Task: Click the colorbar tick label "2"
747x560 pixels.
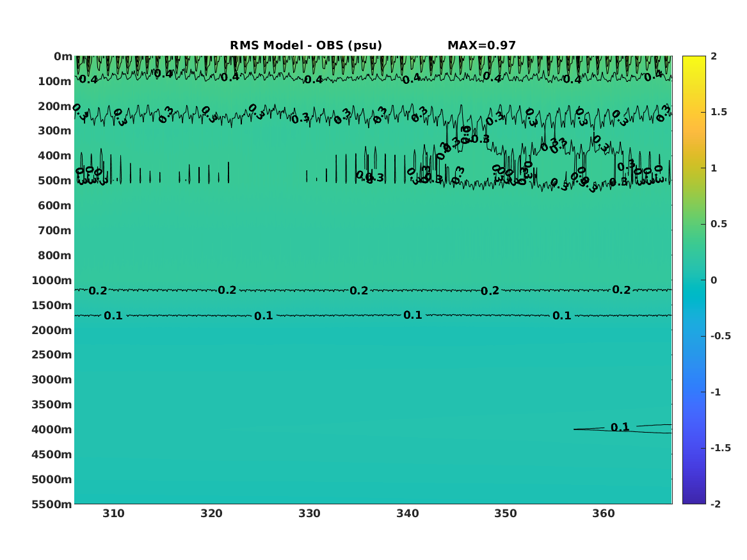Action: [714, 56]
